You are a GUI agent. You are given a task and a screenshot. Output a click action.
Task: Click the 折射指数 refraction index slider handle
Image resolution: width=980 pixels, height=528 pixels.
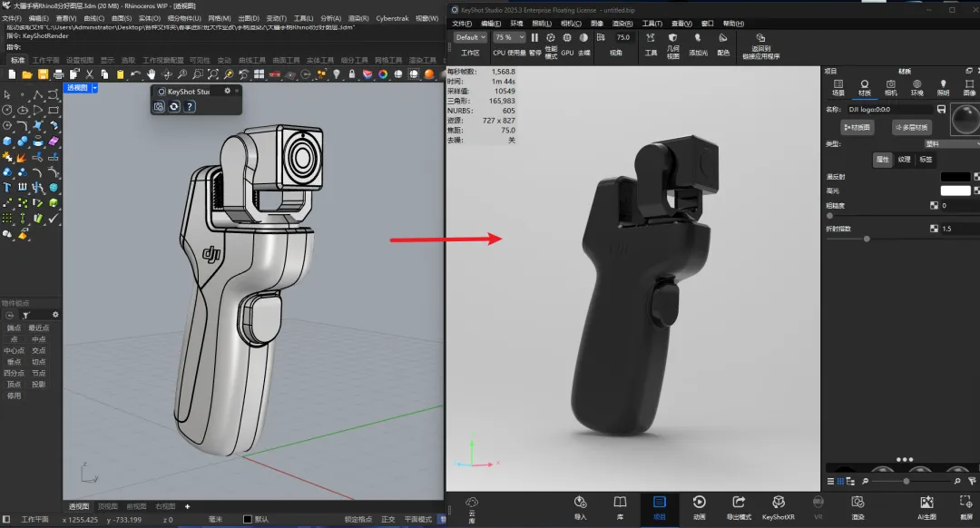(867, 239)
